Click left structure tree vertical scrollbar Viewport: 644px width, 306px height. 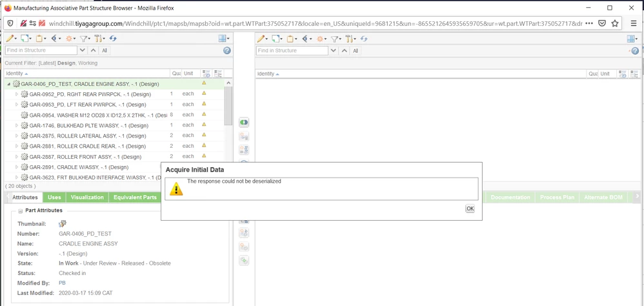228,106
